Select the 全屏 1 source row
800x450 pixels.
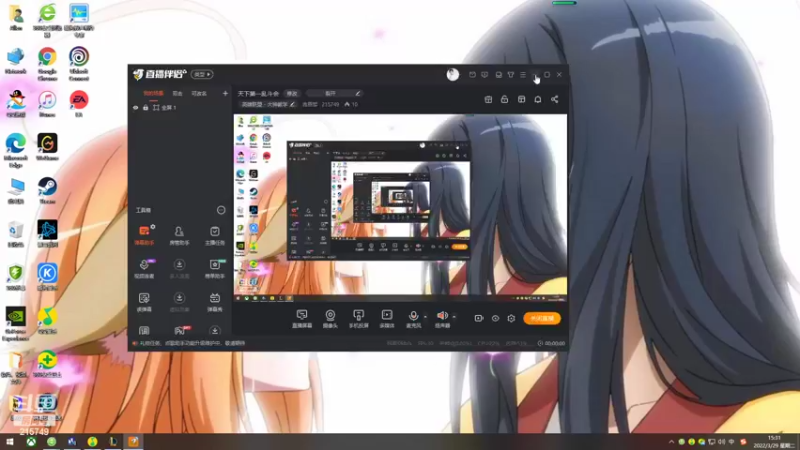(180, 108)
